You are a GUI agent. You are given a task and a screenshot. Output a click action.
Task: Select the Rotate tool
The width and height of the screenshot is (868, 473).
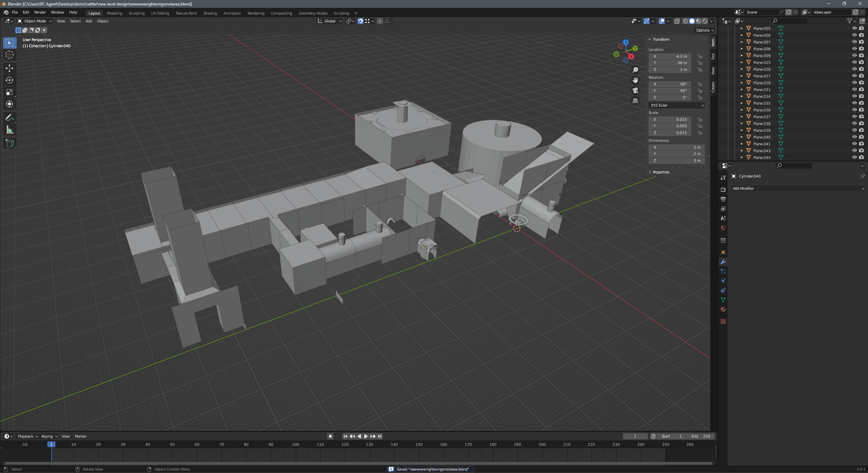click(9, 80)
